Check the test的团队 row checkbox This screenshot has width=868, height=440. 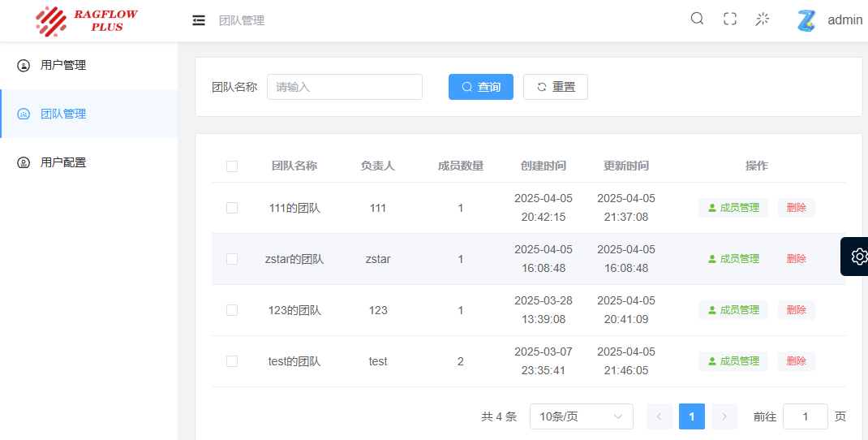(x=232, y=361)
